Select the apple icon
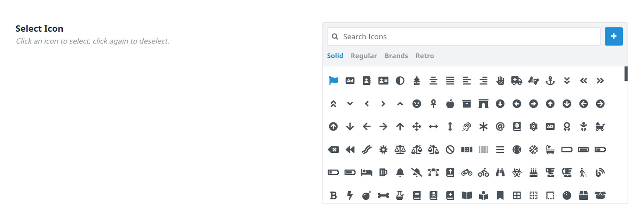The height and width of the screenshot is (216, 644). 450,104
